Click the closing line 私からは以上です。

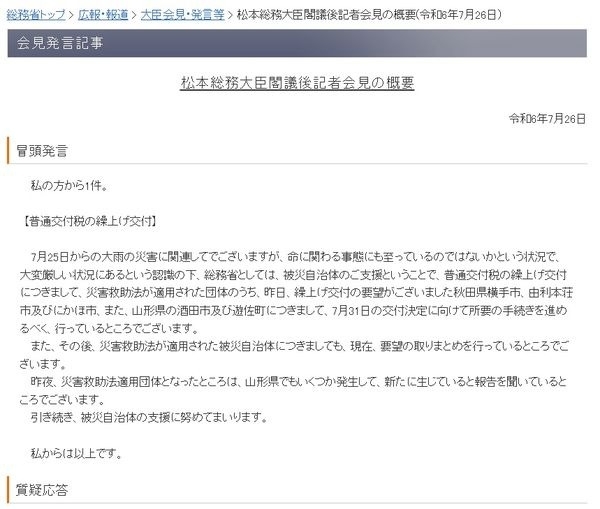coord(77,454)
